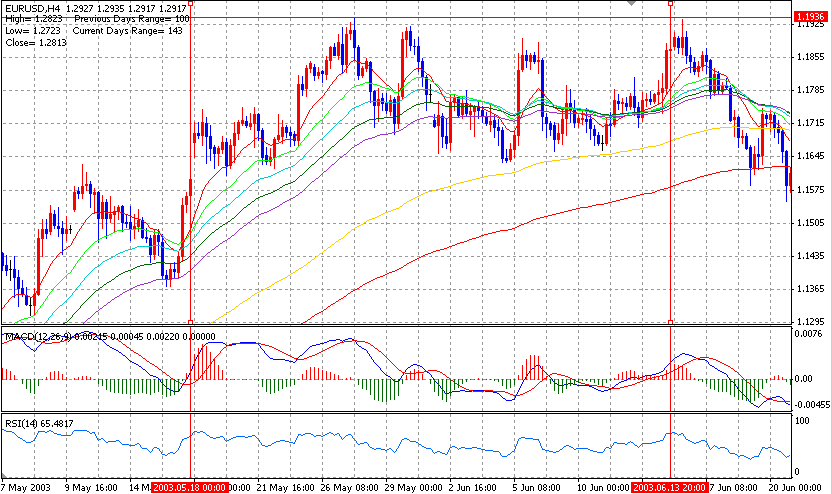This screenshot has width=832, height=494.
Task: Select the top handle of the 2003.05.18 vertical line
Action: 190,3
